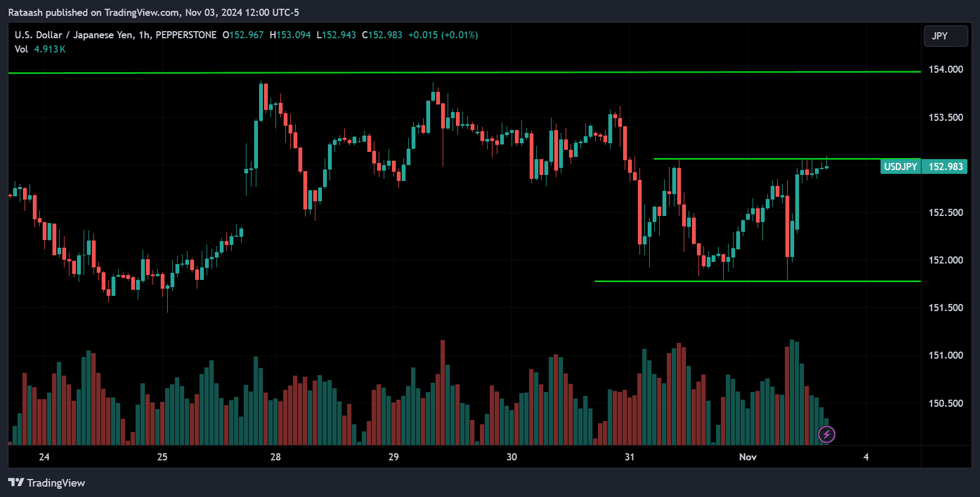The height and width of the screenshot is (497, 980).
Task: Click the 151.500 price axis label
Action: tap(946, 308)
